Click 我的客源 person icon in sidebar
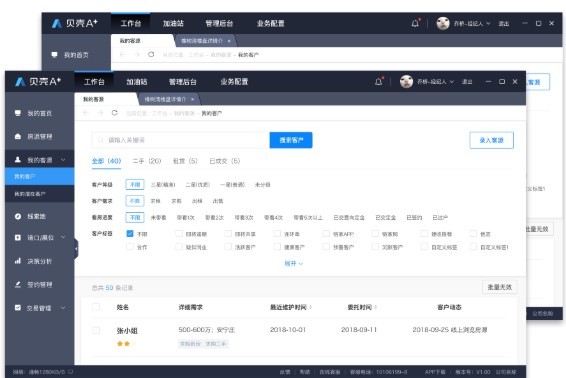566x378 pixels. 18,159
